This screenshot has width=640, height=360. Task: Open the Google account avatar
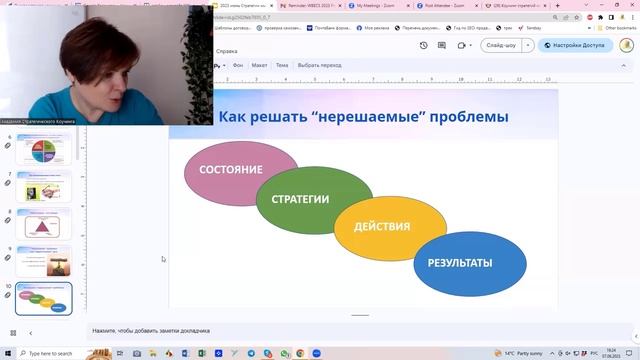click(627, 45)
